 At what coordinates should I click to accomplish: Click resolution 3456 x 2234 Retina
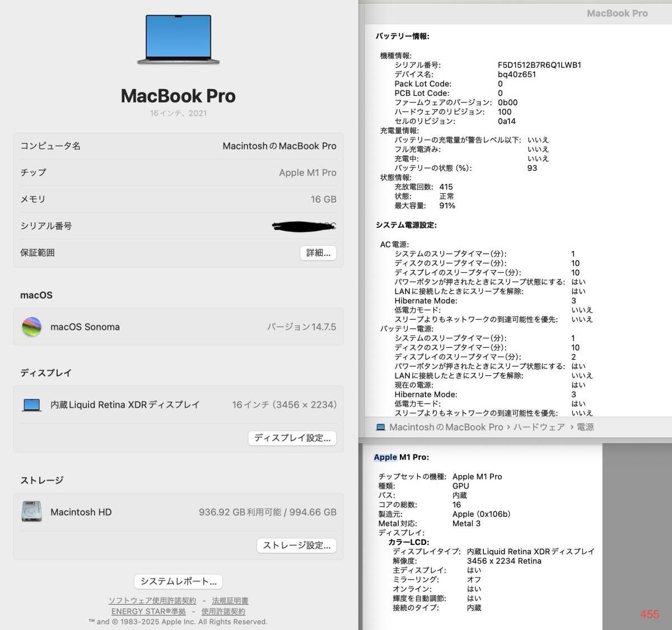[504, 561]
